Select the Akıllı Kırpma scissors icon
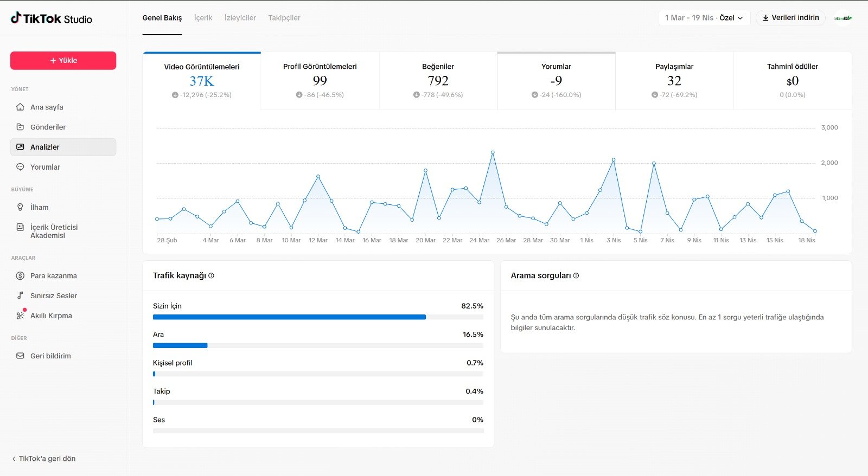 coord(20,316)
